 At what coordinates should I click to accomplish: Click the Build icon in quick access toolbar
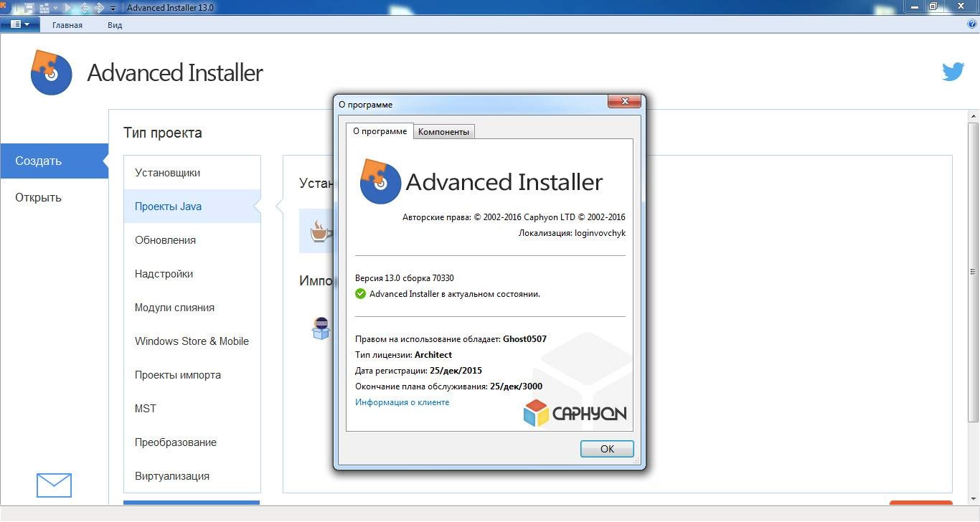[x=44, y=8]
